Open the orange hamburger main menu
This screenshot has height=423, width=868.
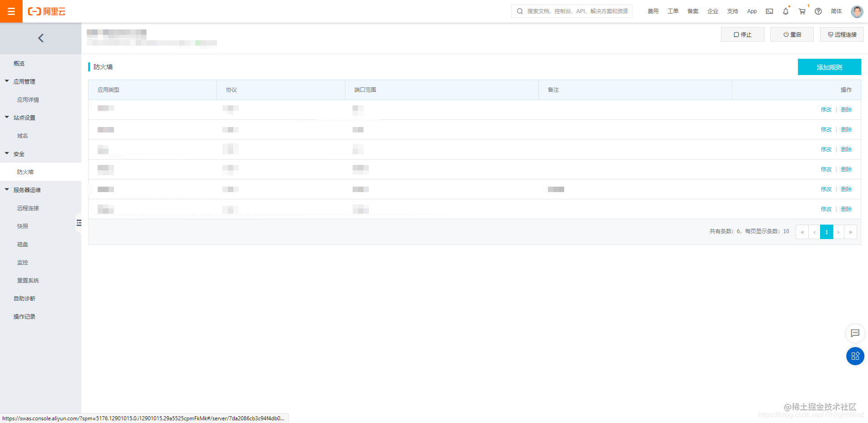[11, 11]
